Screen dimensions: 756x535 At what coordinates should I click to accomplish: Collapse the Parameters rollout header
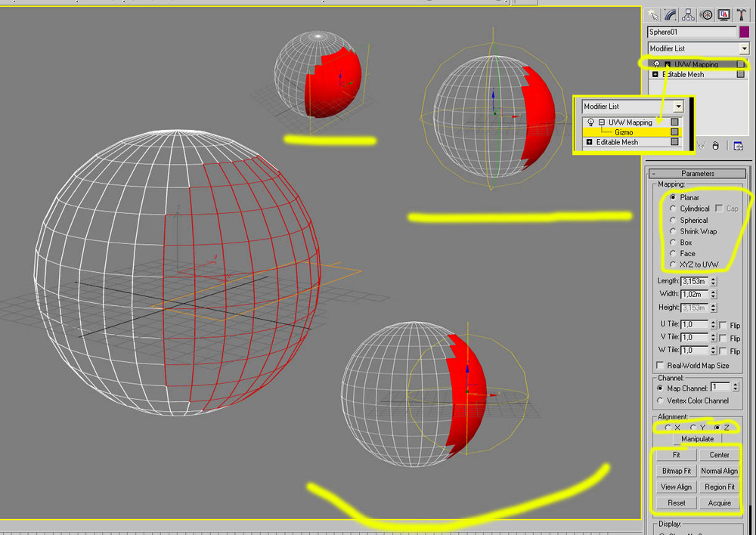pos(698,173)
